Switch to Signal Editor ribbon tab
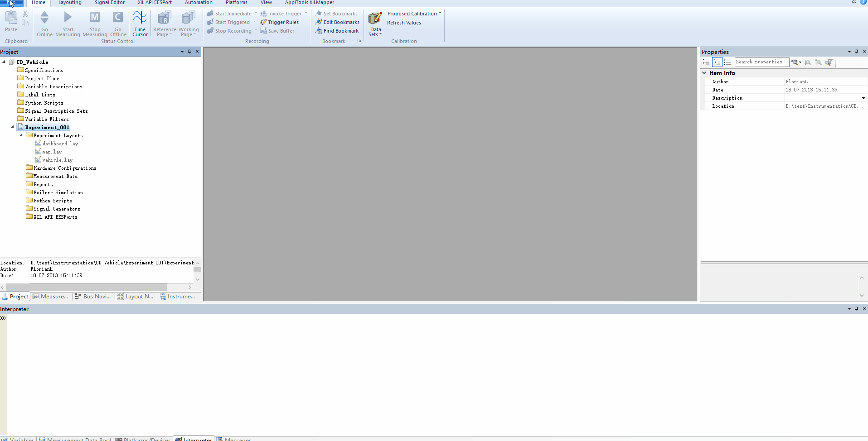Screen dimensions: 868x441 point(110,3)
